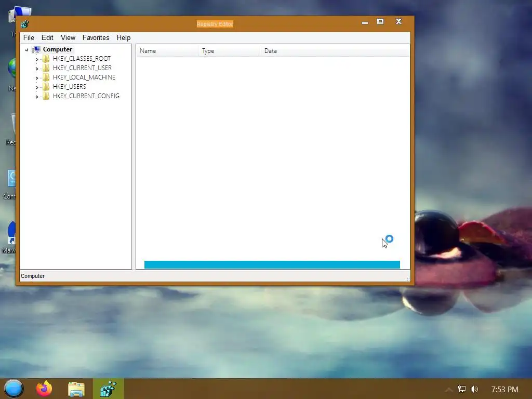This screenshot has width=532, height=399.
Task: Select HKEY_CURRENT_CONFIG label in tree
Action: (x=86, y=96)
